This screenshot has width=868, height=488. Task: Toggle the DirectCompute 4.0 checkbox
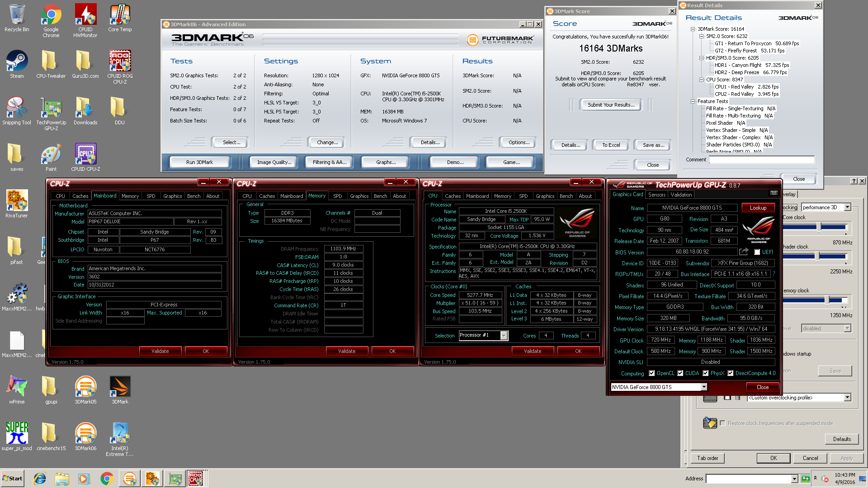click(x=730, y=373)
